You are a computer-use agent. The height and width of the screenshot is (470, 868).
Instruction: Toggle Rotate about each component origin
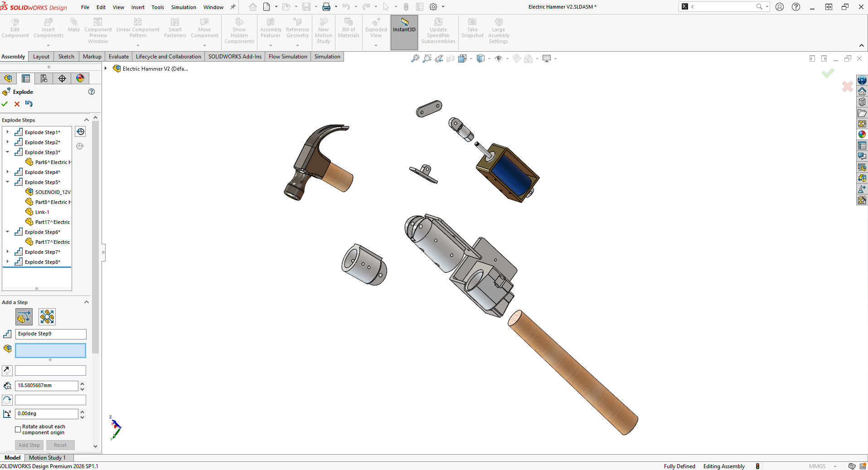(18, 429)
